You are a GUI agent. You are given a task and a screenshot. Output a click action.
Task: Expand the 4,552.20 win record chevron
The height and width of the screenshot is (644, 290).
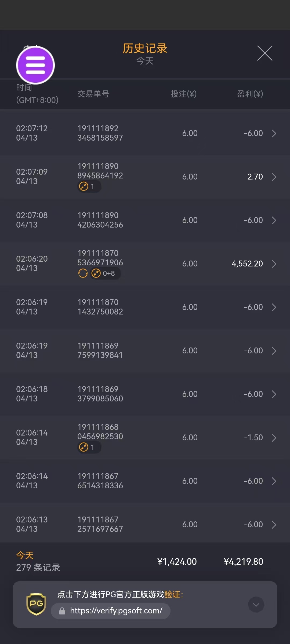click(x=274, y=264)
